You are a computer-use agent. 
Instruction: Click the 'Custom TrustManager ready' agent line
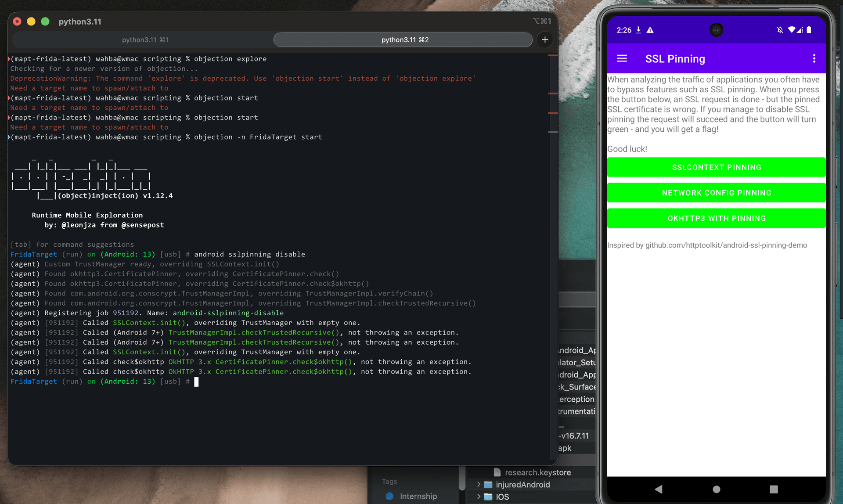pyautogui.click(x=144, y=264)
